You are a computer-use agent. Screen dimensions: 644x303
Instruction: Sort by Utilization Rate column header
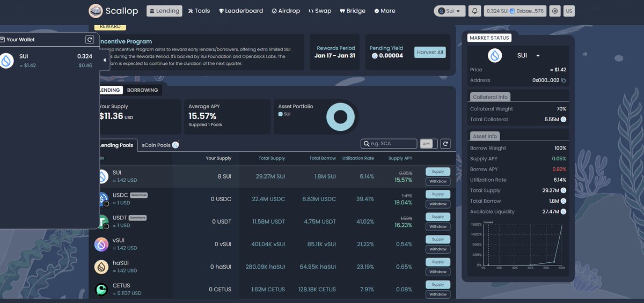(x=359, y=158)
